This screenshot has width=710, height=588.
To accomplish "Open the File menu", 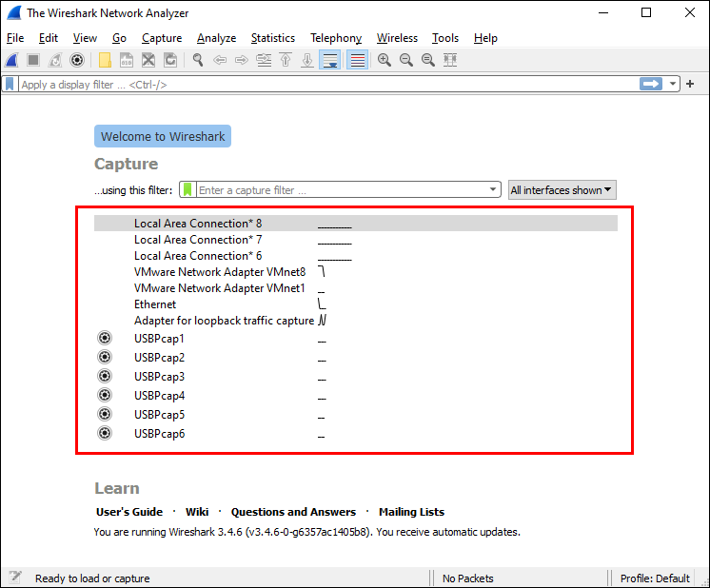I will [15, 38].
